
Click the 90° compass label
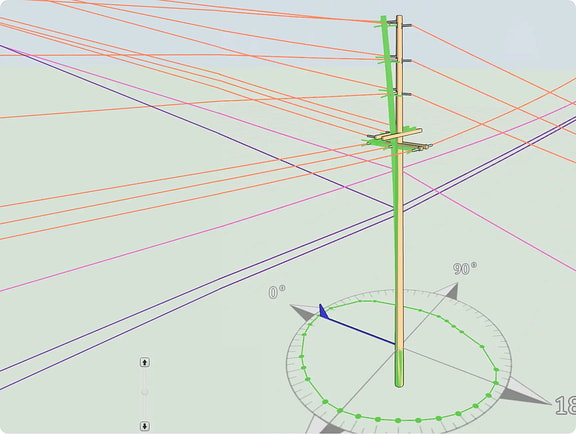pos(465,269)
